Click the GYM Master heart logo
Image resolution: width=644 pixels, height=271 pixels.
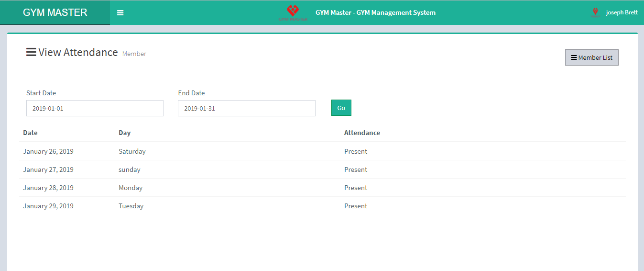point(293,11)
